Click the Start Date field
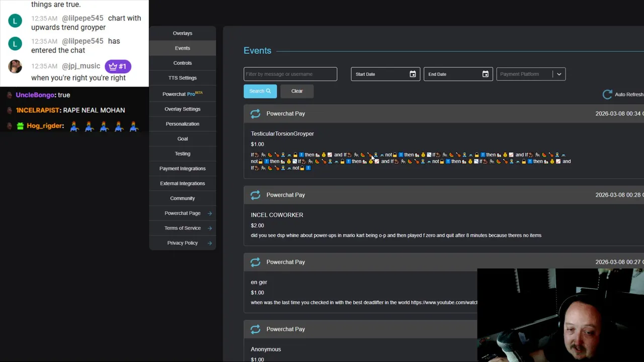Screen dimensions: 644x362 point(385,74)
